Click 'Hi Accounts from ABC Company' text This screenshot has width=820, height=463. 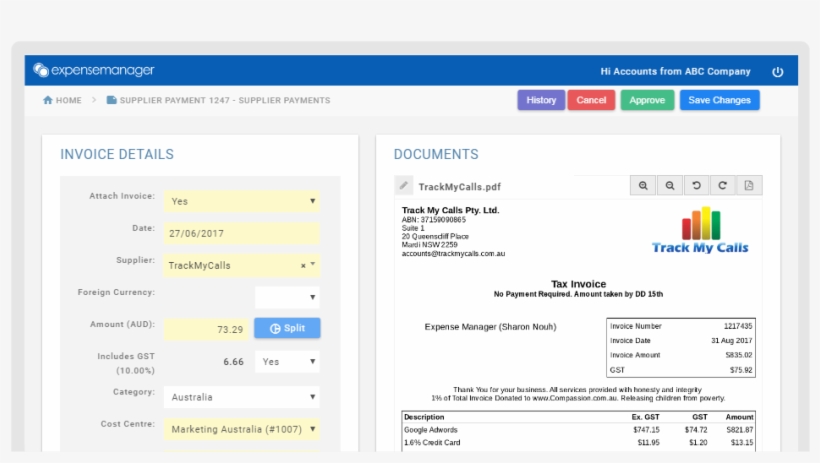[x=675, y=72]
